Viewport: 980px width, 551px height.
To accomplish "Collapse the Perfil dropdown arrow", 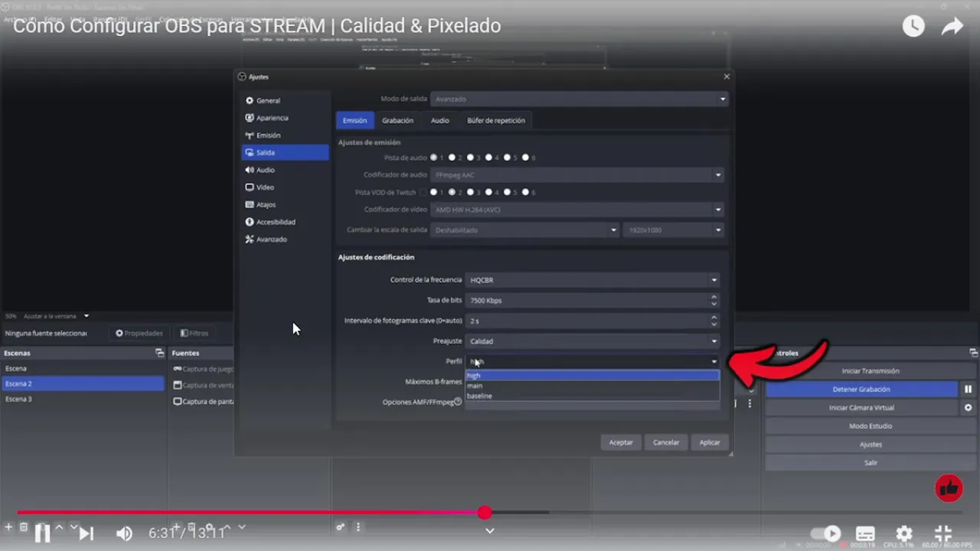I will tap(714, 361).
